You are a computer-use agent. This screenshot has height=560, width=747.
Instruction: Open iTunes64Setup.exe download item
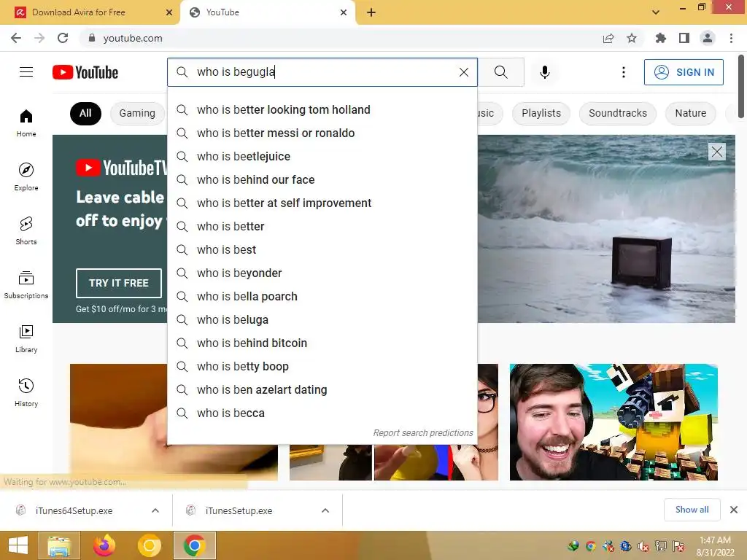74,510
